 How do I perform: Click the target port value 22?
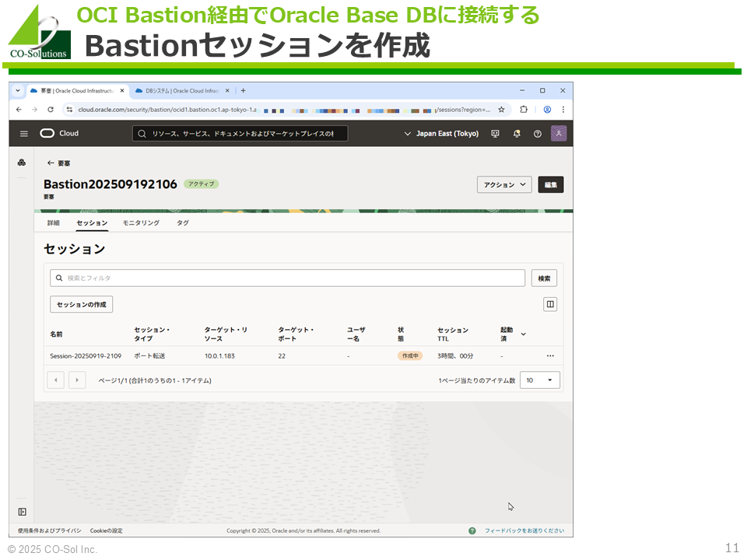pyautogui.click(x=282, y=355)
